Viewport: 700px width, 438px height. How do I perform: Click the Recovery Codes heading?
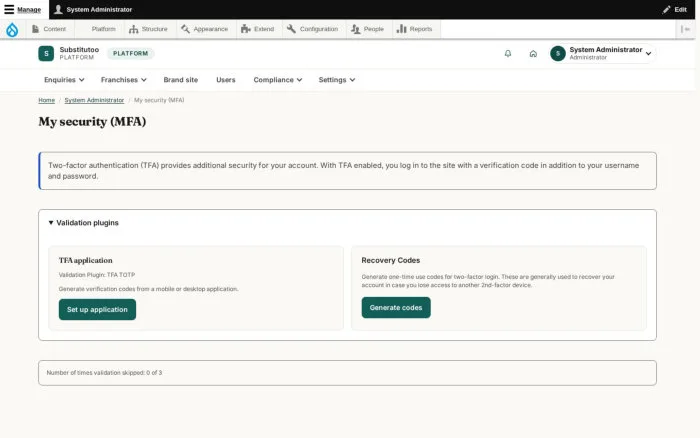pyautogui.click(x=391, y=260)
